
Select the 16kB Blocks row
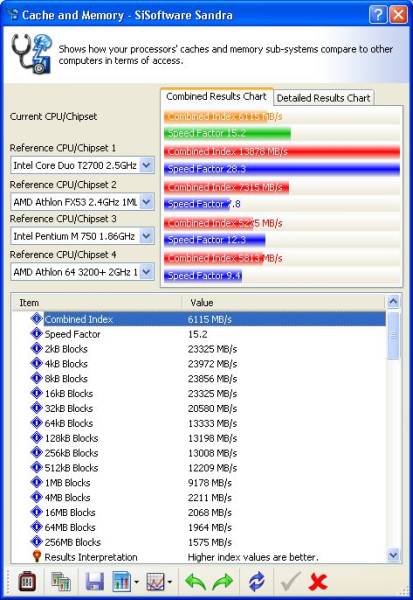tap(199, 393)
